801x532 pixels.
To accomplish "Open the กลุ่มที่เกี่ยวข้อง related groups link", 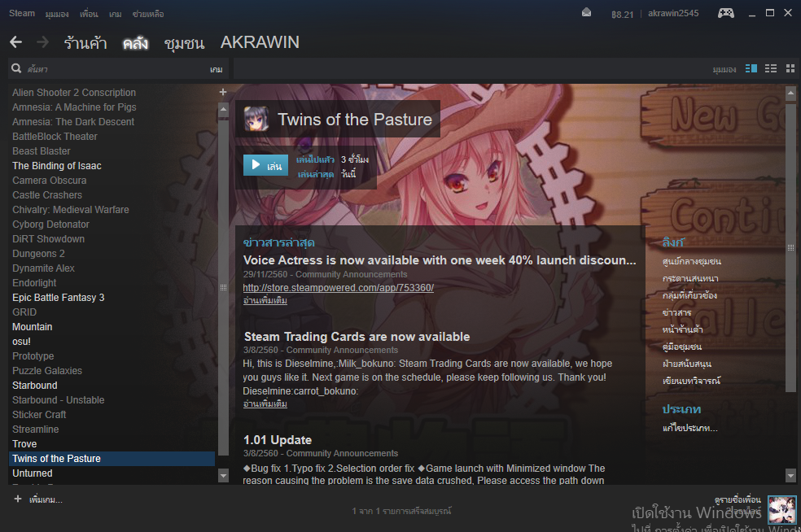I will pos(689,295).
